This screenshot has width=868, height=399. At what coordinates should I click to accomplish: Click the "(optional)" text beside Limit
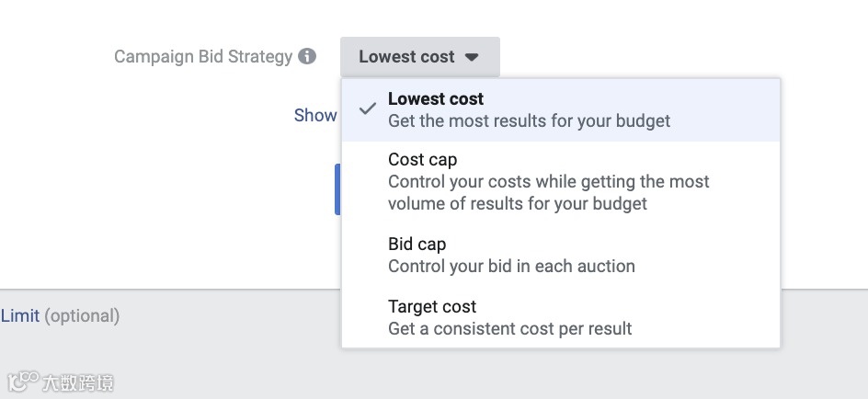82,316
